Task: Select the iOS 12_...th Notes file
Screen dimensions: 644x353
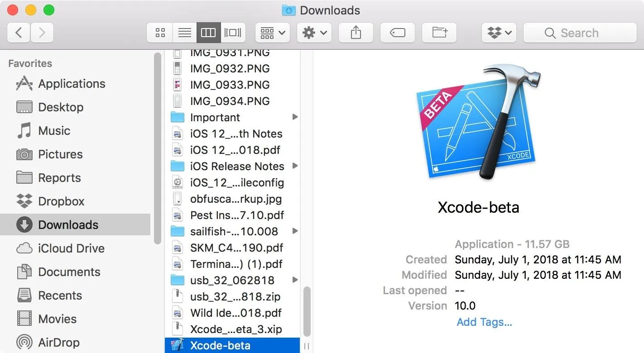Action: (x=232, y=134)
